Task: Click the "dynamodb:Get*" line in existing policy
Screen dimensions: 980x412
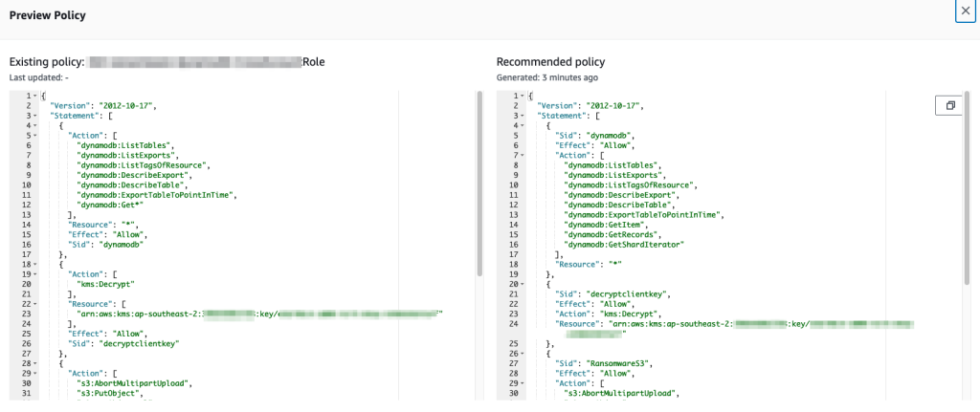Action: (109, 205)
